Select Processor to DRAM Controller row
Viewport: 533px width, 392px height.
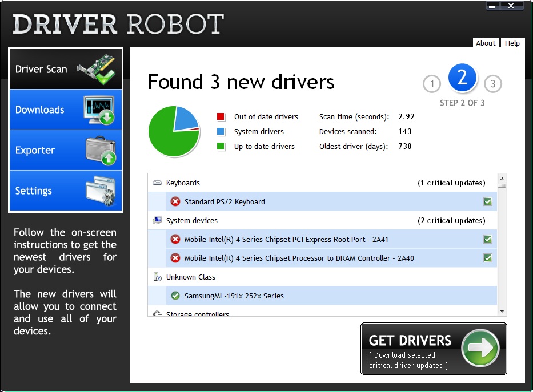point(322,258)
